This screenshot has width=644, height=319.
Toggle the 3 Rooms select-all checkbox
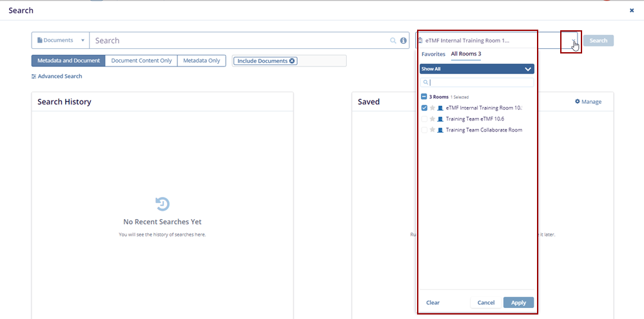coord(424,96)
